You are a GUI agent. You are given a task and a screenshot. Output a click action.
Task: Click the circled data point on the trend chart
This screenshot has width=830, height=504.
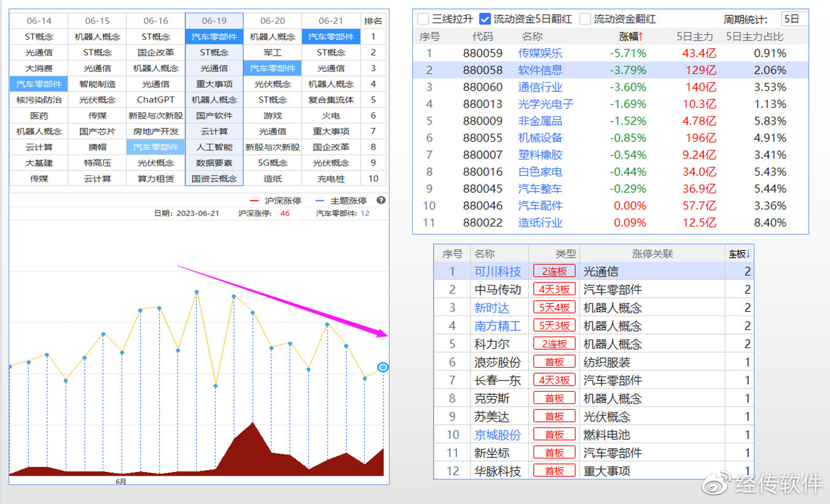click(383, 367)
